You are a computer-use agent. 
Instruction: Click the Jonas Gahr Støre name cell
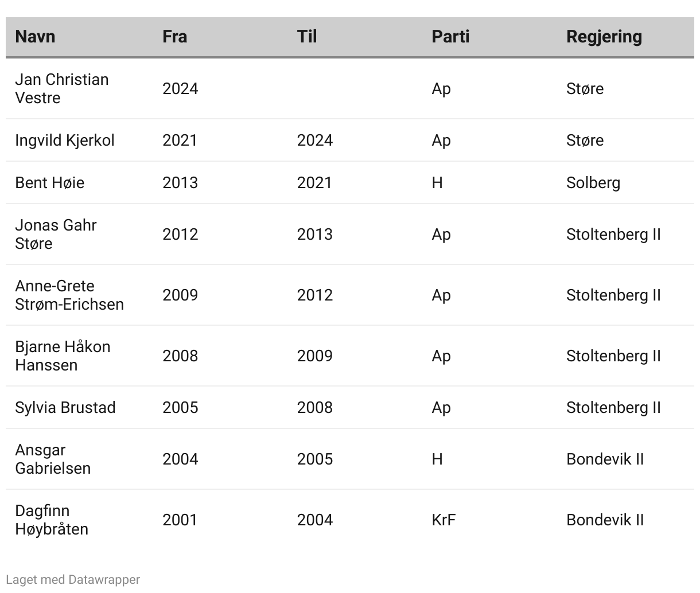[56, 234]
